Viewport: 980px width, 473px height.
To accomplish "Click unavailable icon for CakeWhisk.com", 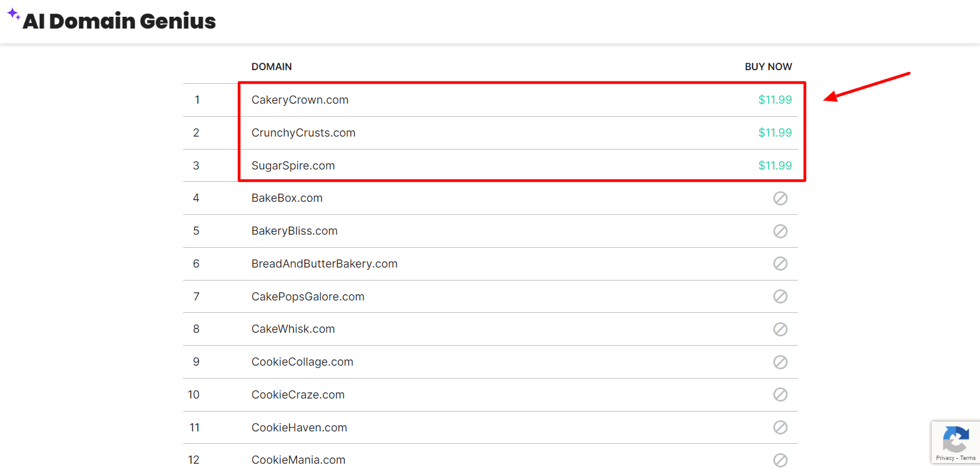I will point(780,329).
